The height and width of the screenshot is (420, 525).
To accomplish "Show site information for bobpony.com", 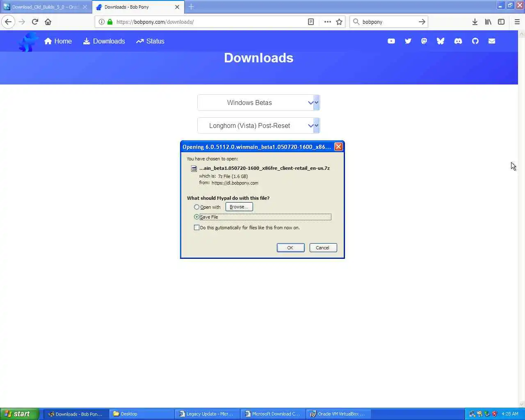I will point(102,22).
